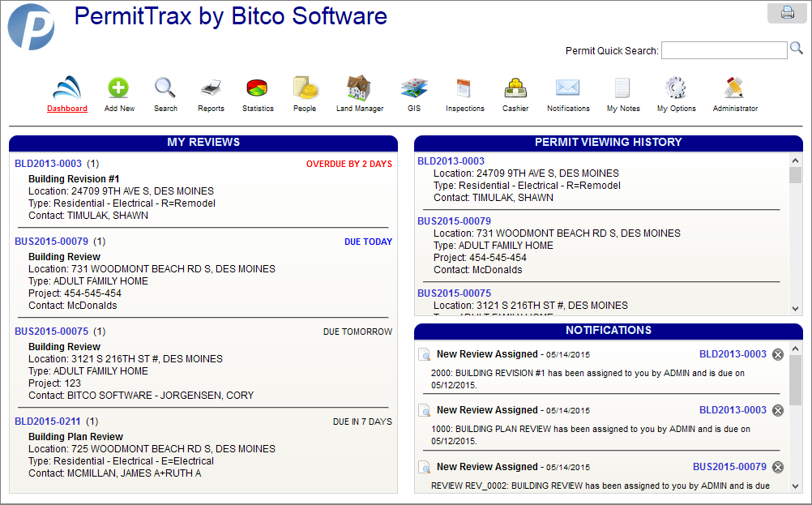The image size is (812, 505).
Task: Open BLD2013-0003 link in BUILDING REVISION #1 notification
Action: 733,354
